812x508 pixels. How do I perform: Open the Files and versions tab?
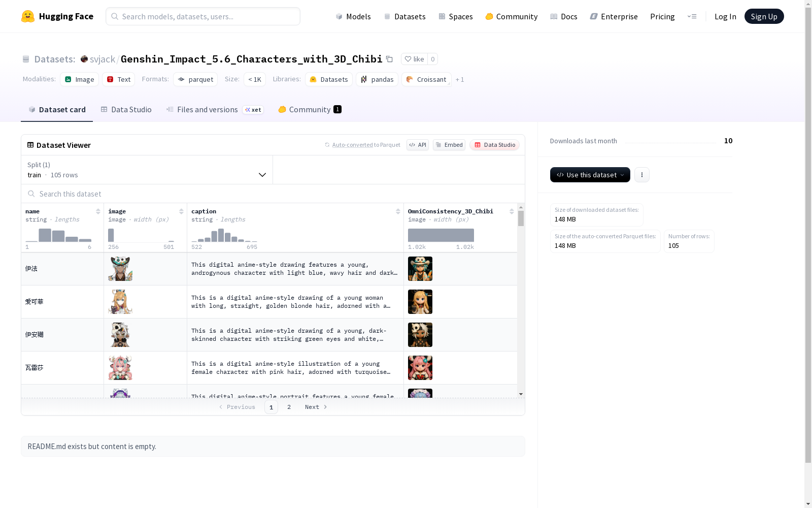coord(215,109)
